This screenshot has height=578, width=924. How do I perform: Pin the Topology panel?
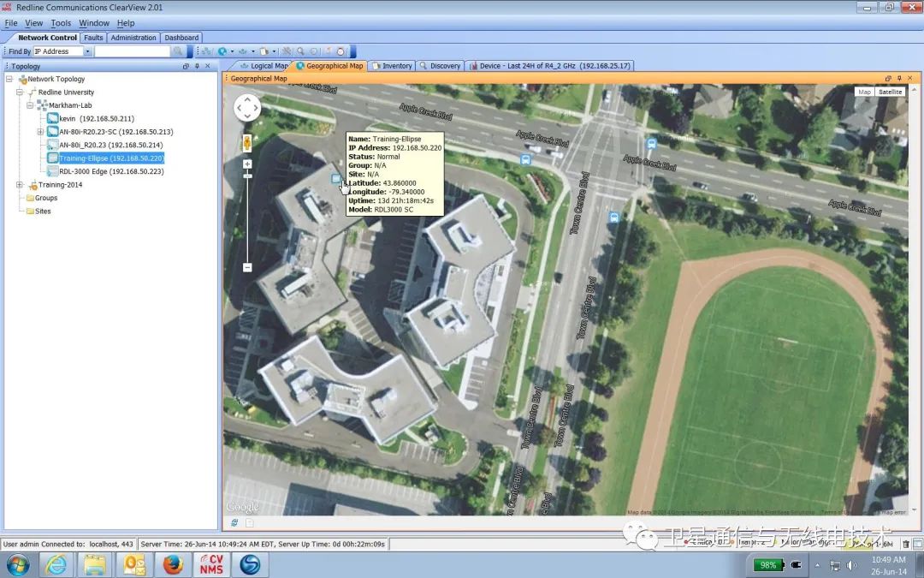[x=197, y=66]
